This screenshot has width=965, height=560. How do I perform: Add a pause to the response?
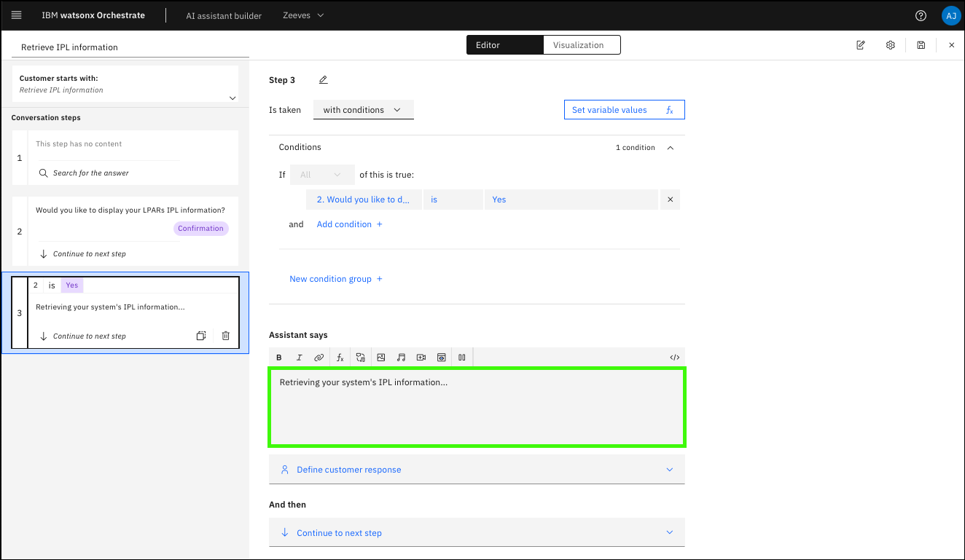(461, 358)
